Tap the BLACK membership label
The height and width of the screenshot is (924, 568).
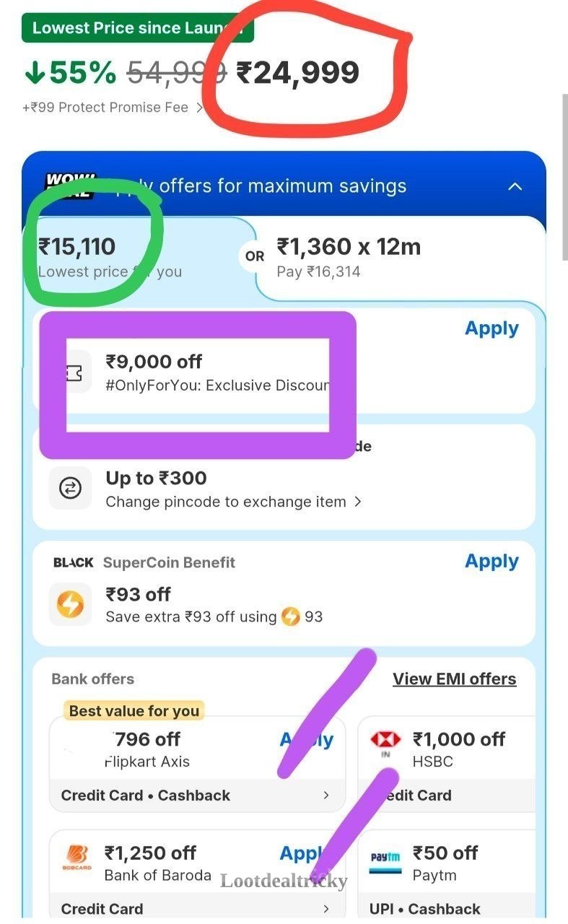(x=73, y=562)
